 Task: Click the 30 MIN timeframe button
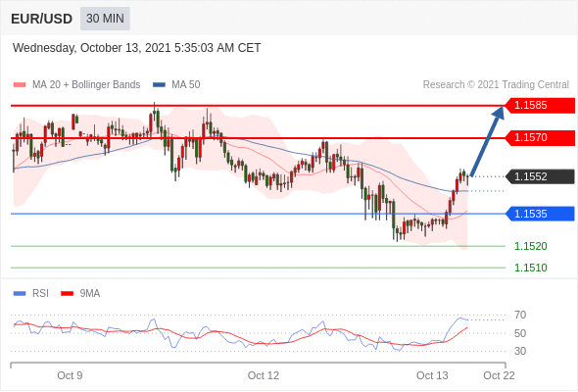105,19
